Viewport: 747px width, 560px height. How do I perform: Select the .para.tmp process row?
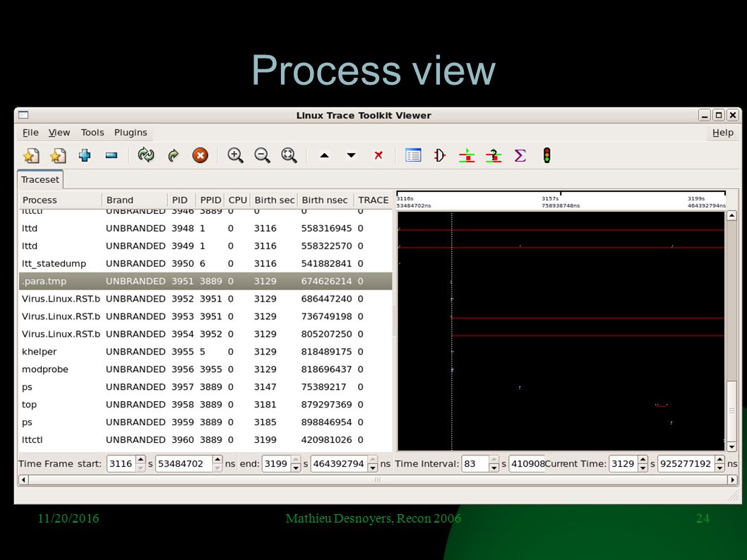(x=205, y=281)
